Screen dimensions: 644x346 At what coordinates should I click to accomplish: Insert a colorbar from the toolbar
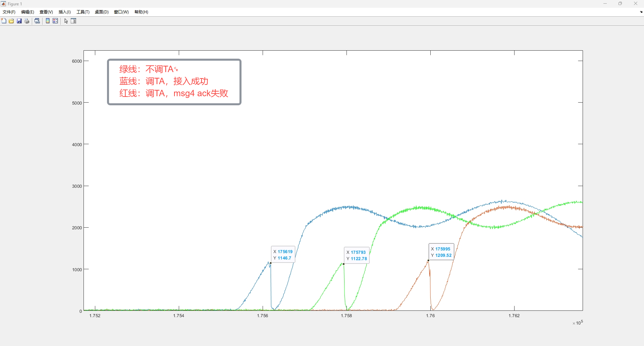click(x=48, y=21)
